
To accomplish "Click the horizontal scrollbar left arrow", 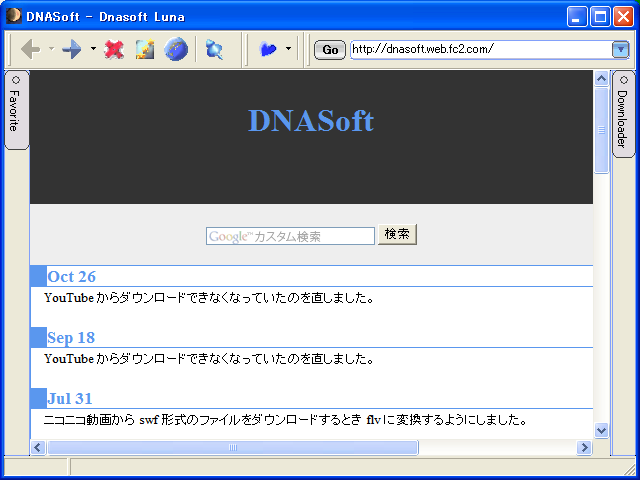I will (x=38, y=447).
